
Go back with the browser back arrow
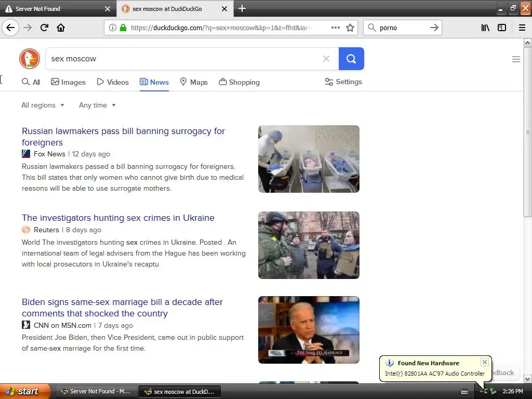click(10, 28)
